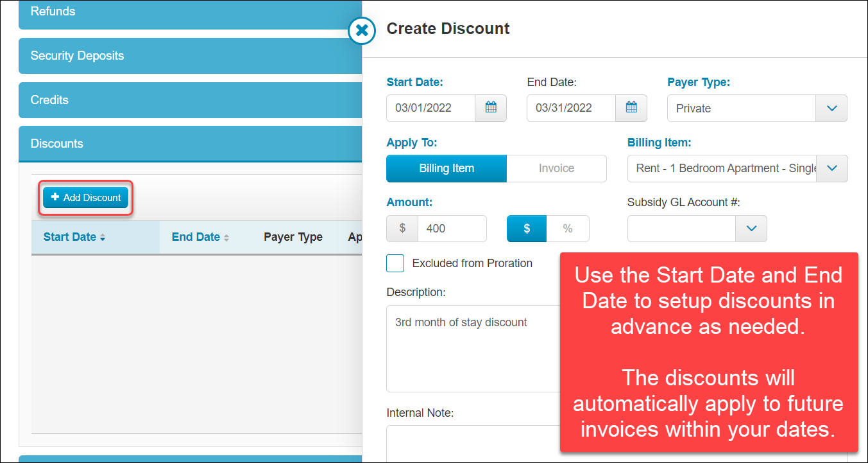Select Invoice under Apply To
This screenshot has height=463, width=868.
click(x=556, y=168)
